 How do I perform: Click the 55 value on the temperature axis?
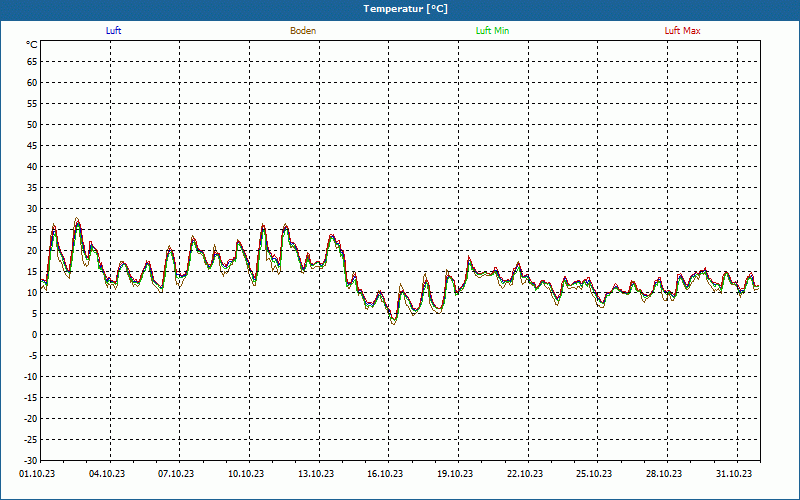pos(32,104)
